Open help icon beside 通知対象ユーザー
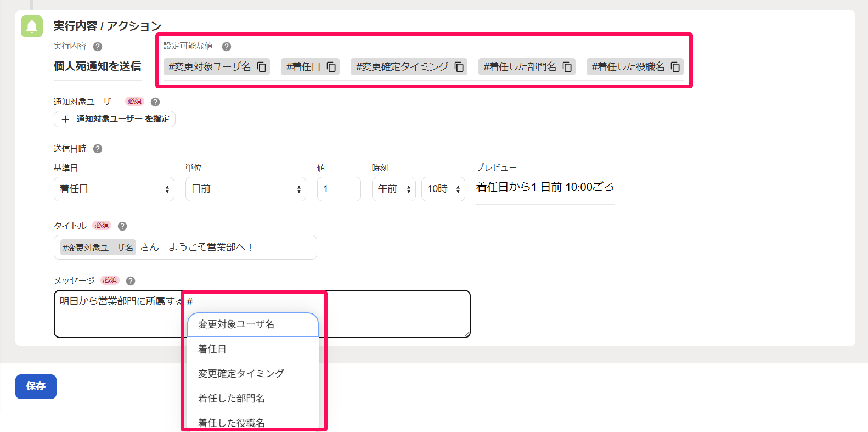Viewport: 868px width, 432px height. click(x=155, y=102)
